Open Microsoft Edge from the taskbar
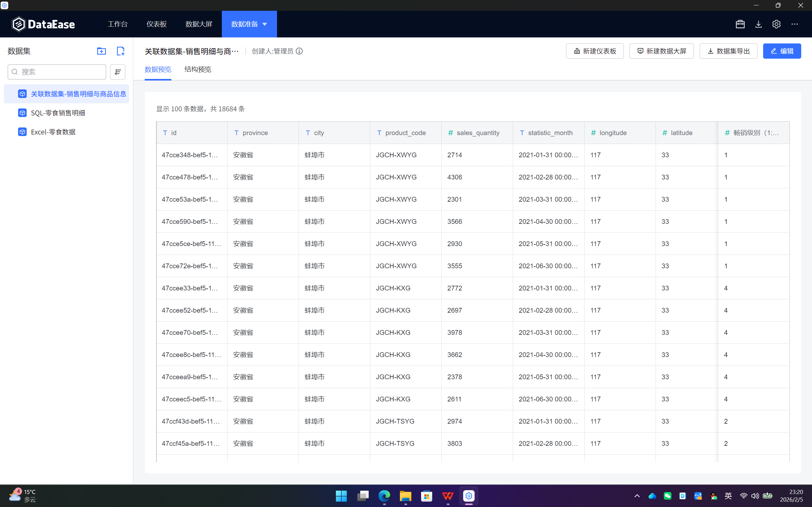 click(x=384, y=496)
